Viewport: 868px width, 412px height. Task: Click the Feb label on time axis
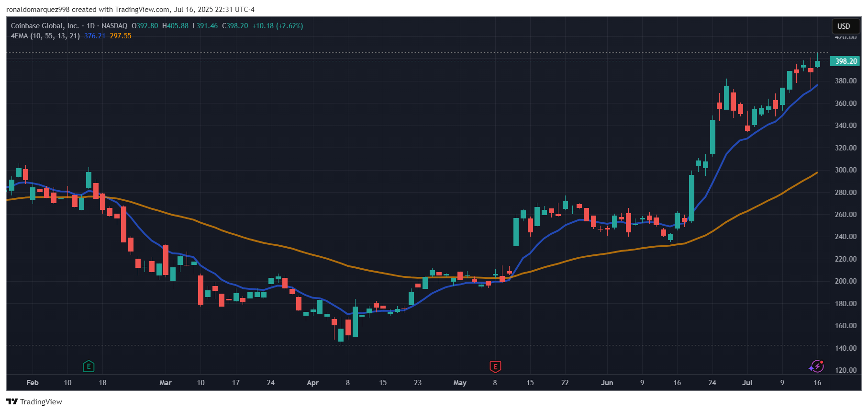tap(33, 383)
